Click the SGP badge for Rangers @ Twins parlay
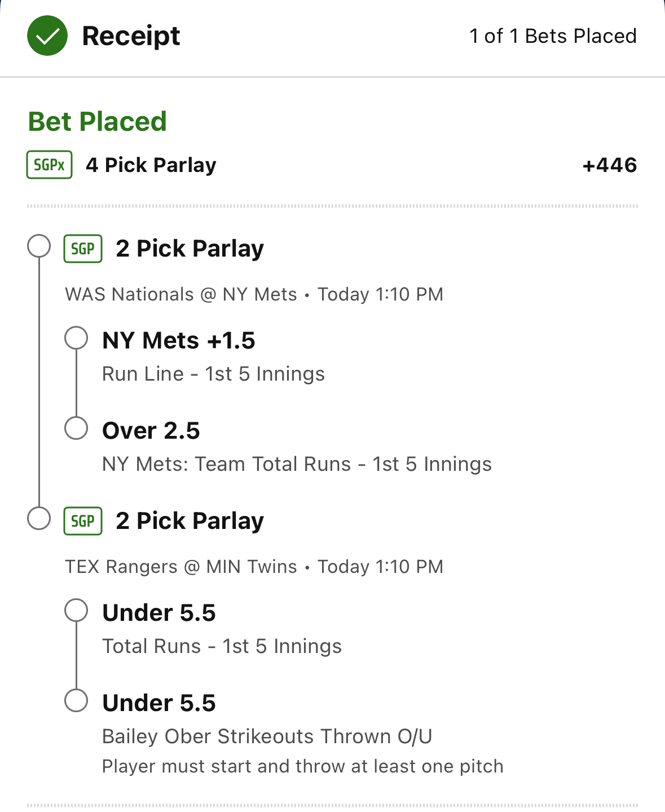Screen dimensions: 665x812 coord(83,521)
